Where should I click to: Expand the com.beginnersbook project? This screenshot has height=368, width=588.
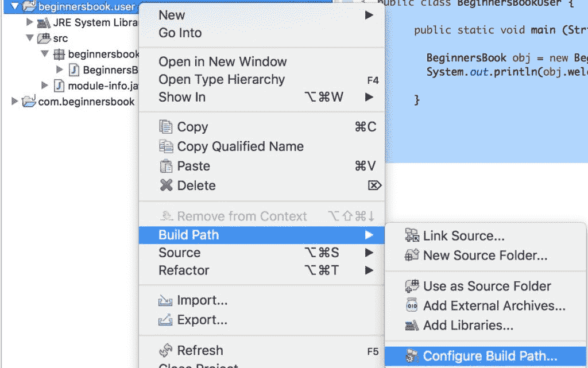15,102
